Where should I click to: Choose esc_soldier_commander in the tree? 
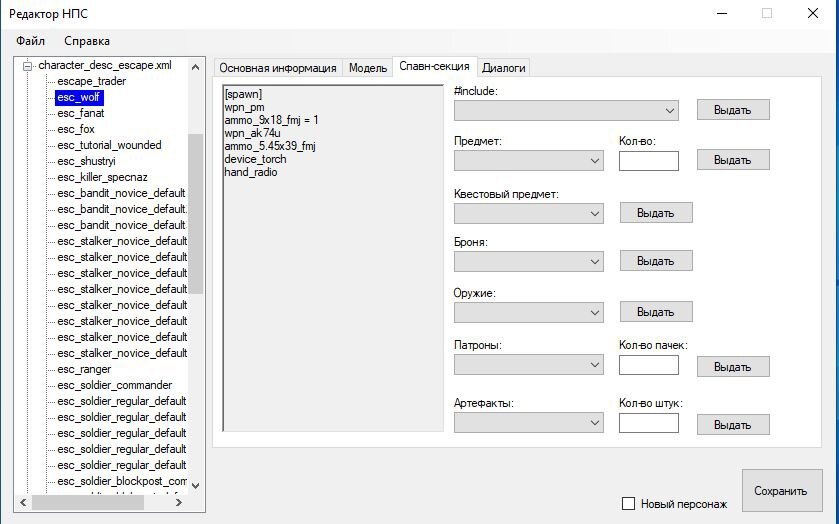point(114,385)
